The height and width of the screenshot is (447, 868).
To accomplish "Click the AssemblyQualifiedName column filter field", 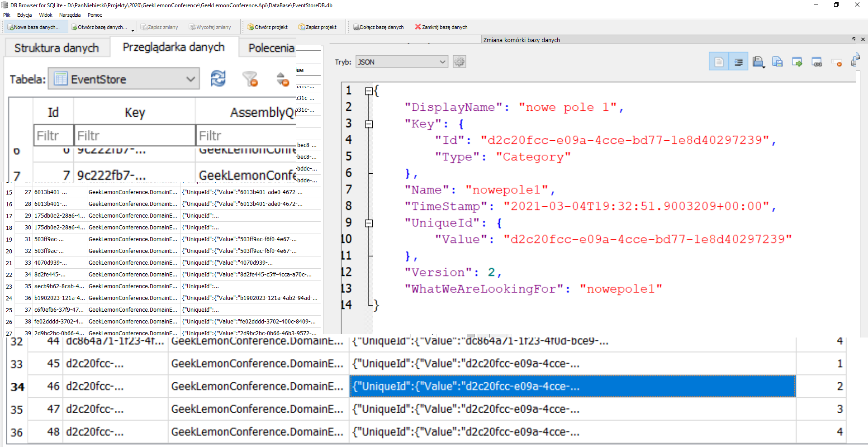I will 247,135.
